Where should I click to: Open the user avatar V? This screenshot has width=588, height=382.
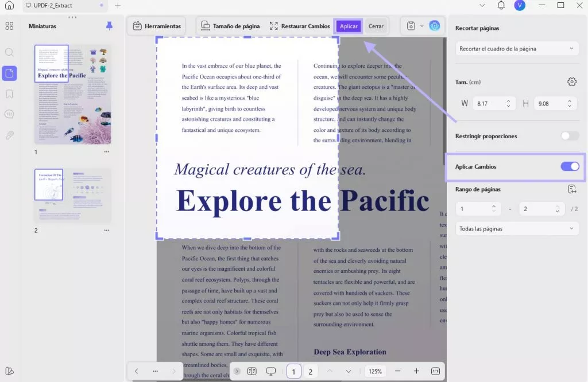[x=520, y=5]
